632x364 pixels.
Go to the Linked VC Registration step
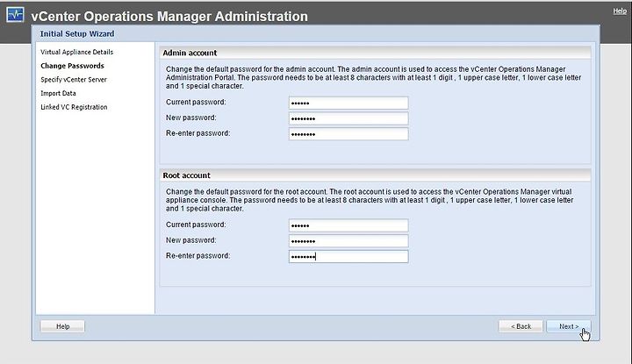pos(74,107)
